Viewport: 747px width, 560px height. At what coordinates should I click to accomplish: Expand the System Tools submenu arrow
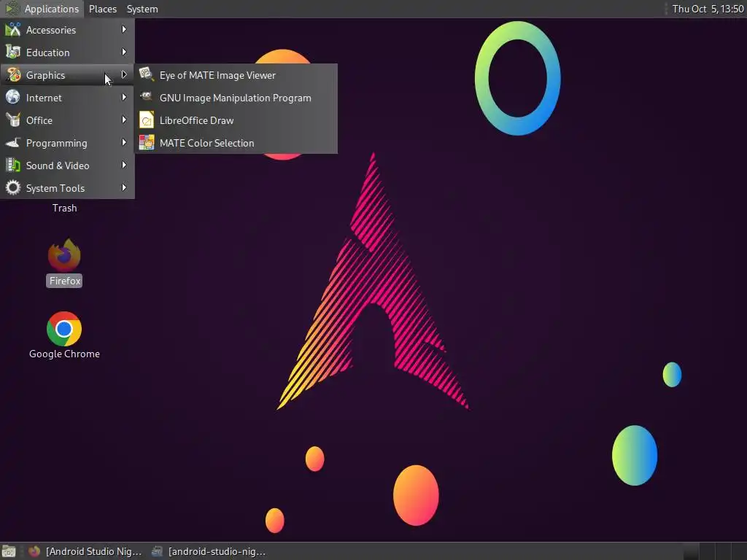pos(124,187)
